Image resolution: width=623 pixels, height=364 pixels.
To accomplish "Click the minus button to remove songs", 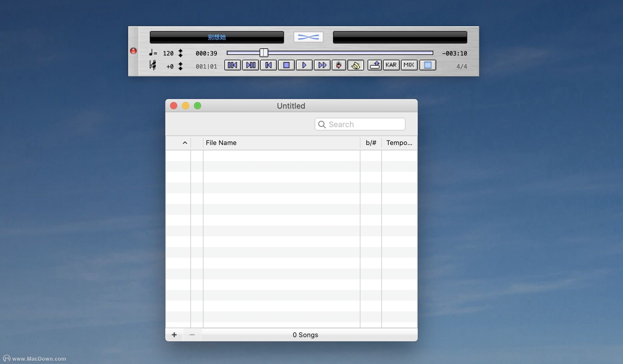I will pos(192,335).
